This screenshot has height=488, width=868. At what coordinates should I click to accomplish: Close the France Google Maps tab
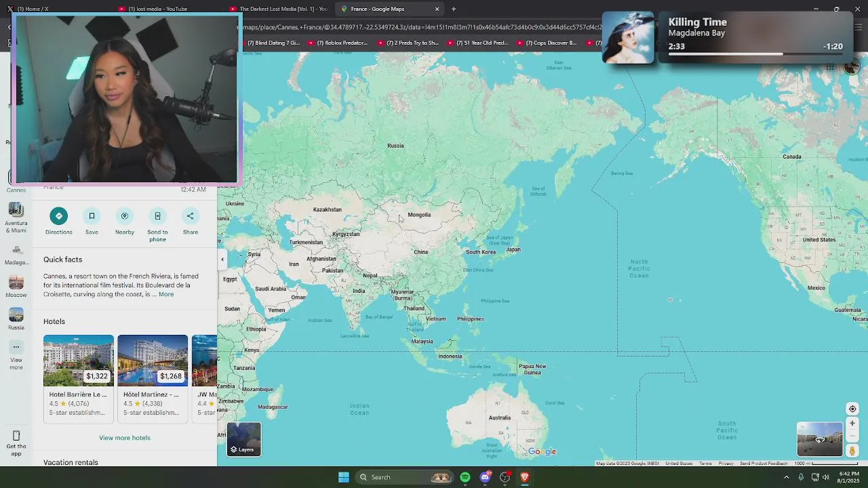437,9
